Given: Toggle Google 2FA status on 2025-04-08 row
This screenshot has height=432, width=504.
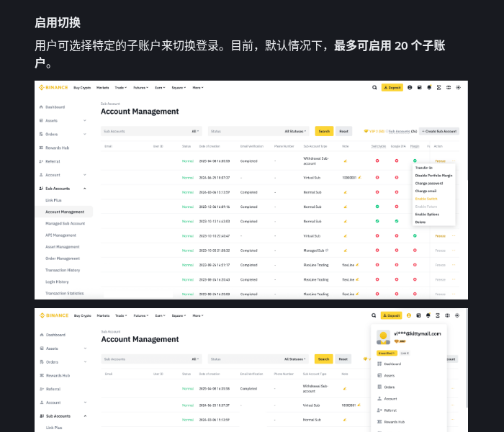Looking at the screenshot, I should (x=397, y=161).
